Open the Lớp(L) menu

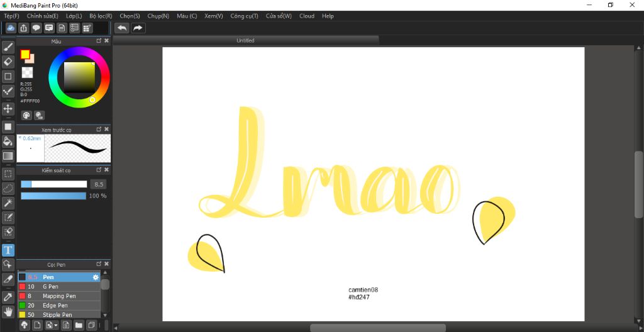click(74, 16)
